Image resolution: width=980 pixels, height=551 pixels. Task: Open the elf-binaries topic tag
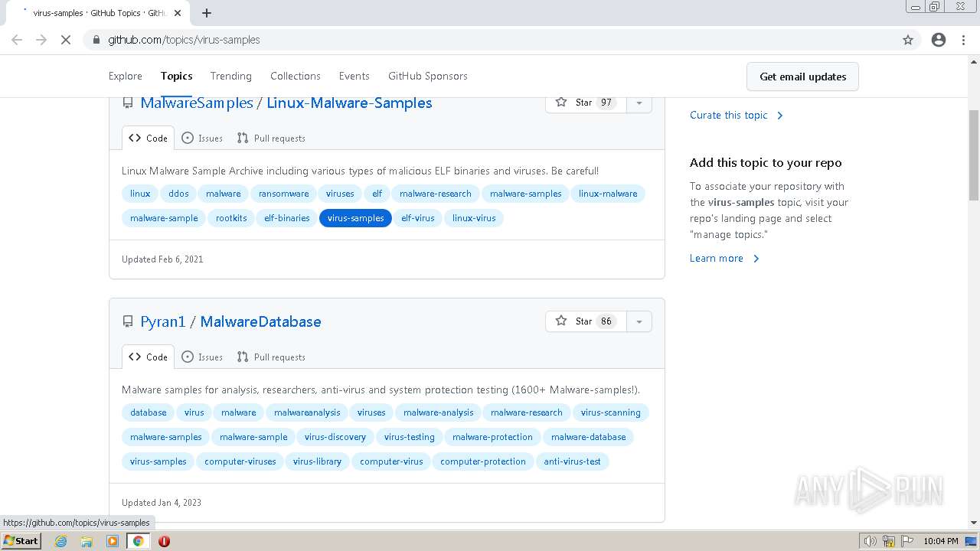point(287,218)
